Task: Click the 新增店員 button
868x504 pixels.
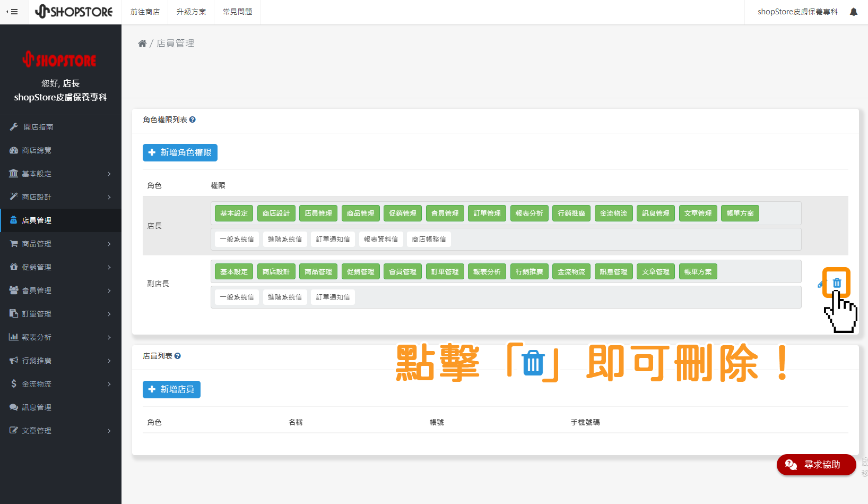Action: pyautogui.click(x=171, y=389)
